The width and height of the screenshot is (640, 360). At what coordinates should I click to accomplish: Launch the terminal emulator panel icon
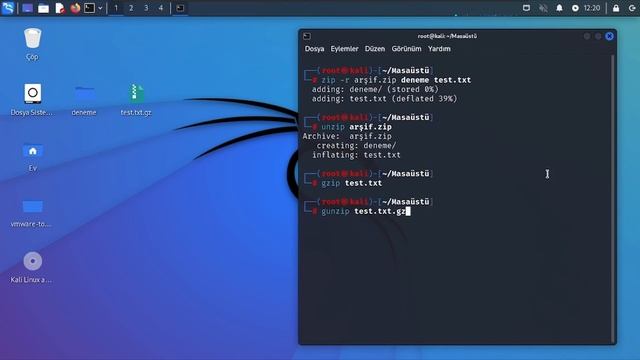click(x=89, y=8)
